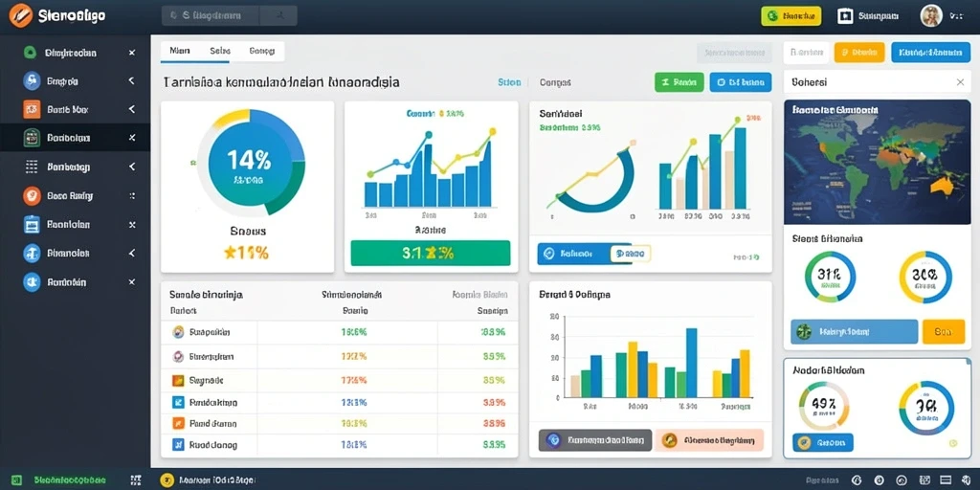
Task: Click the yellow button in the top header bar
Action: 791,16
